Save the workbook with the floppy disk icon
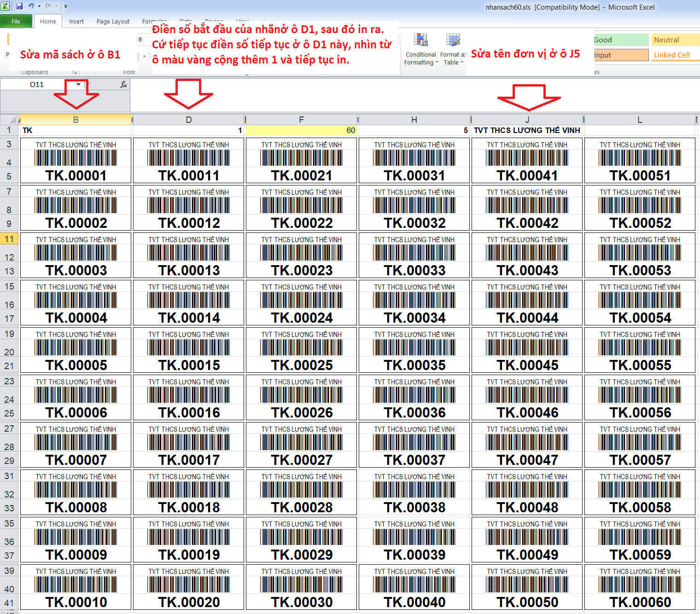Screen dimensions: 700x614 (19, 6)
